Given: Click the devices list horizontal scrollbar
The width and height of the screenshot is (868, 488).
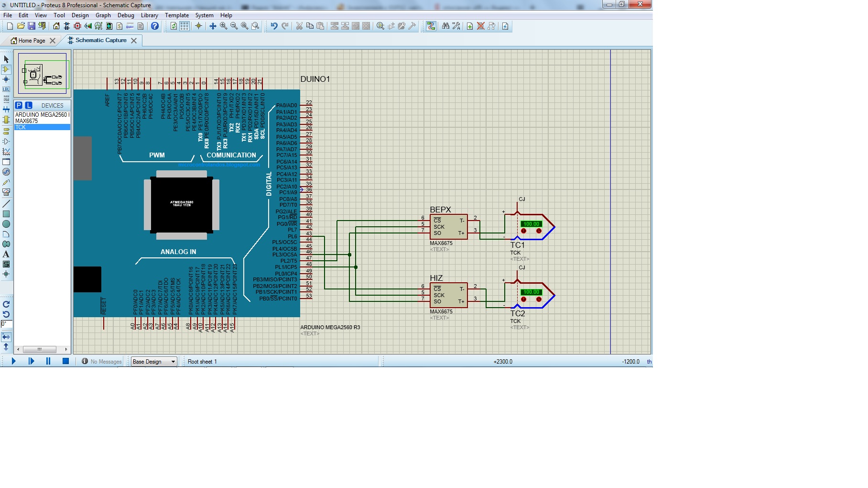Looking at the screenshot, I should tap(42, 349).
